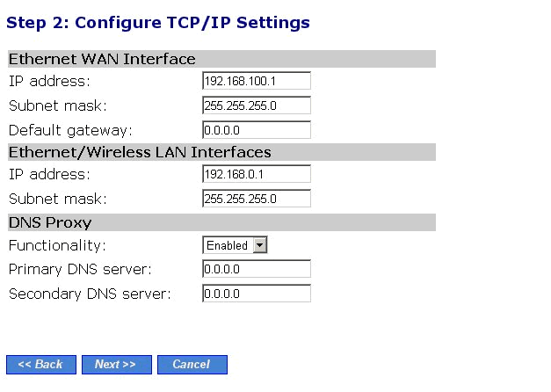
Task: Click the Enabled text in Functionality combo box
Action: (227, 245)
